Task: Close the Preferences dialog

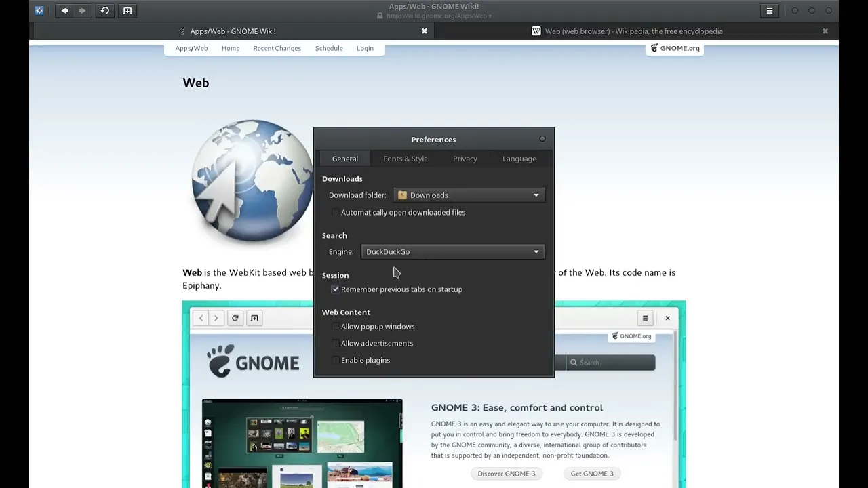Action: click(542, 139)
